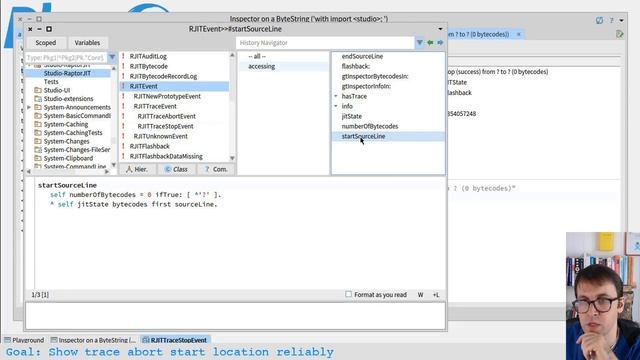Select the numberOfBytecodes method

pos(370,126)
